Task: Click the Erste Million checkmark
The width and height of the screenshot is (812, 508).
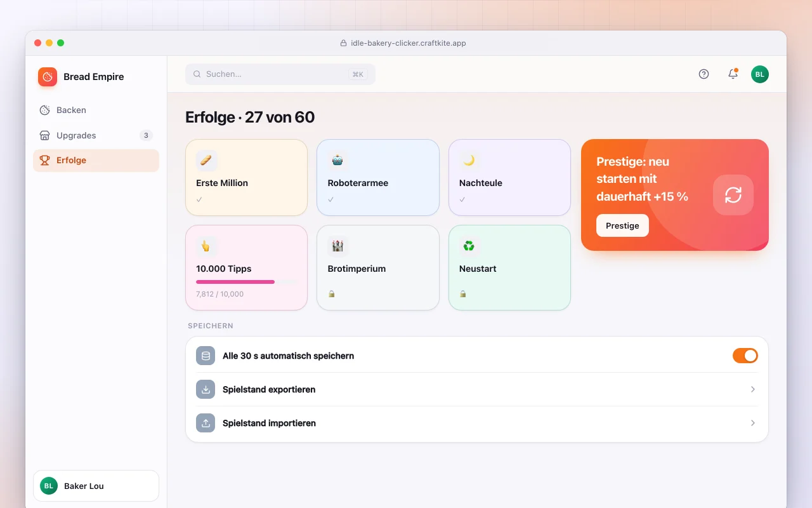Action: (199, 199)
